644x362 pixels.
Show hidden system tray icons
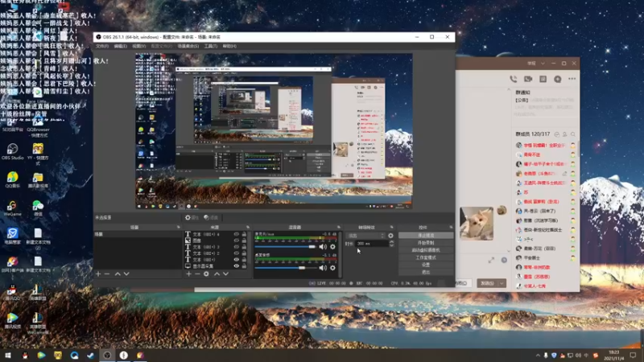(538, 356)
